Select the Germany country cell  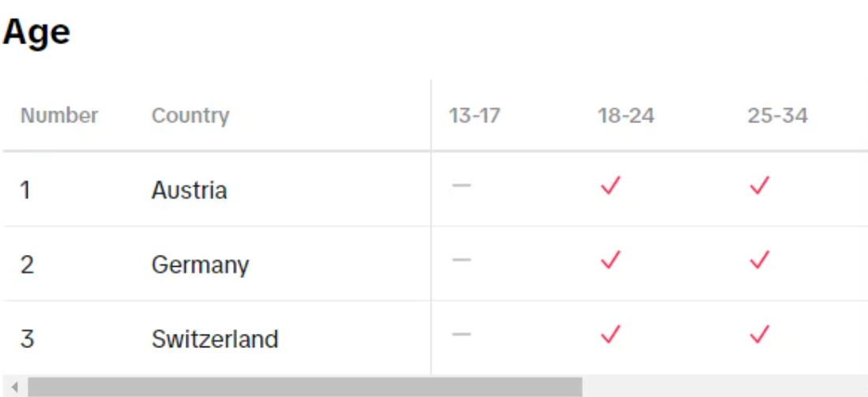pos(201,265)
